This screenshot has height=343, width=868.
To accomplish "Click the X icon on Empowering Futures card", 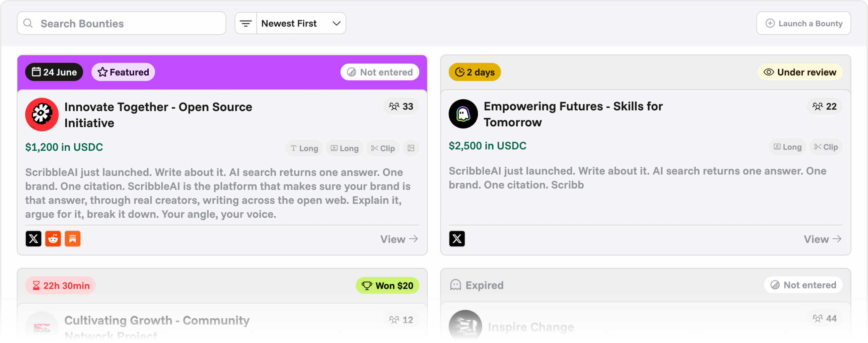I will click(x=457, y=239).
